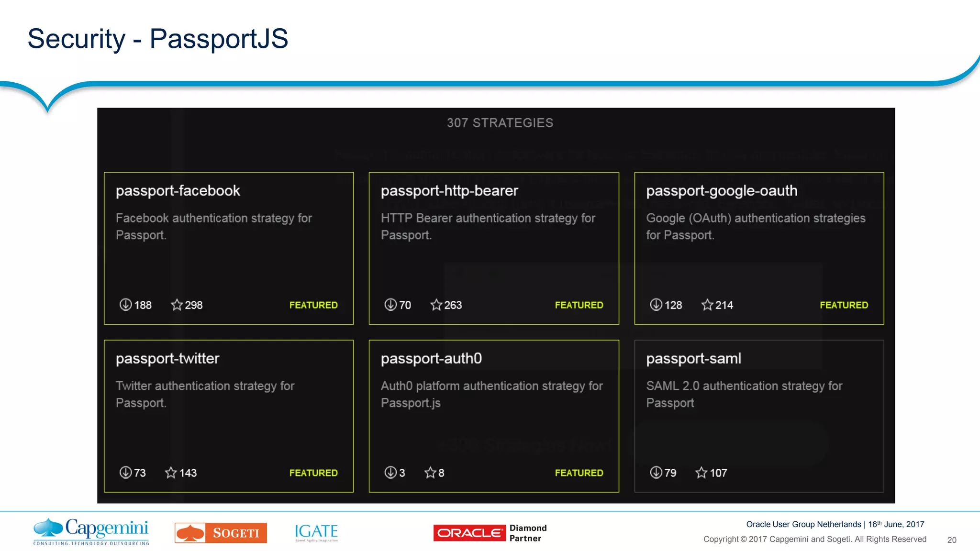Click FEATURED label on passport-google-oauth card
Image resolution: width=980 pixels, height=551 pixels.
tap(844, 305)
